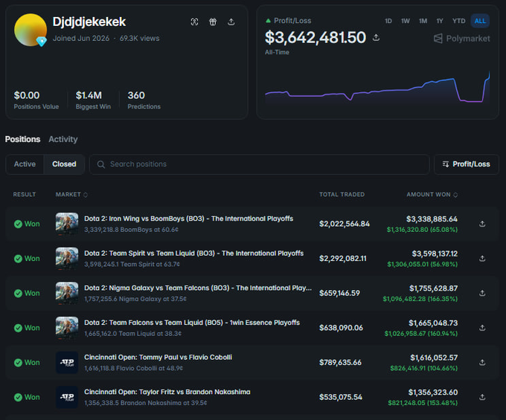Image resolution: width=506 pixels, height=420 pixels.
Task: Click the 360 Predictions stat
Action: tap(144, 100)
